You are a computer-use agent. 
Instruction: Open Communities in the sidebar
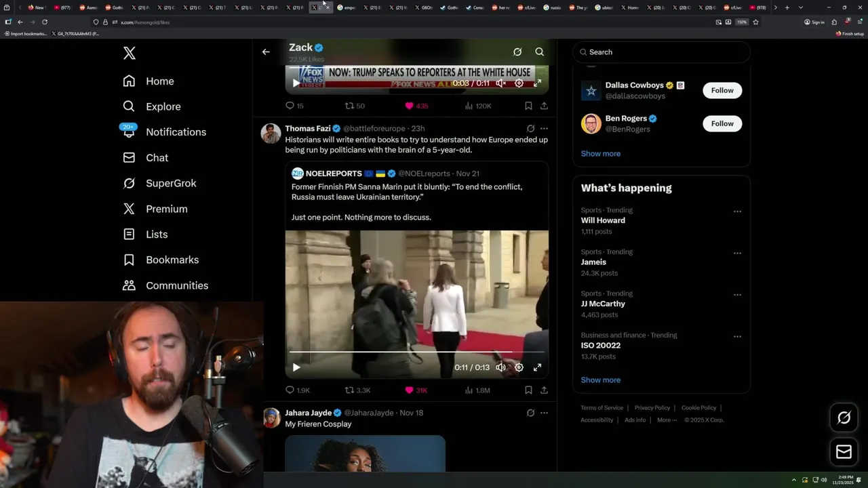(165, 285)
